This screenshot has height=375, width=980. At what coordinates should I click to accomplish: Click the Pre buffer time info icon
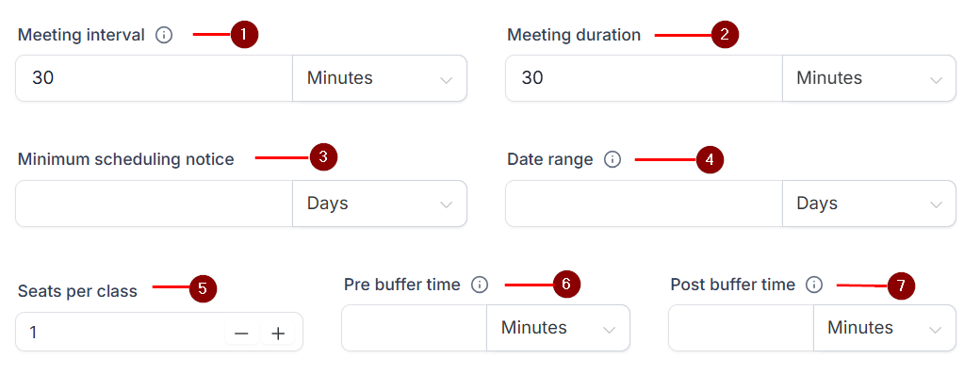click(480, 285)
